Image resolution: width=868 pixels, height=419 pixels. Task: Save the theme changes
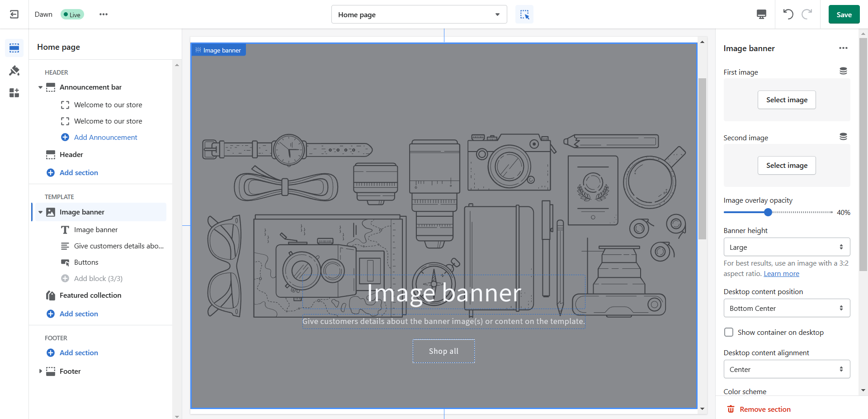[x=844, y=14]
